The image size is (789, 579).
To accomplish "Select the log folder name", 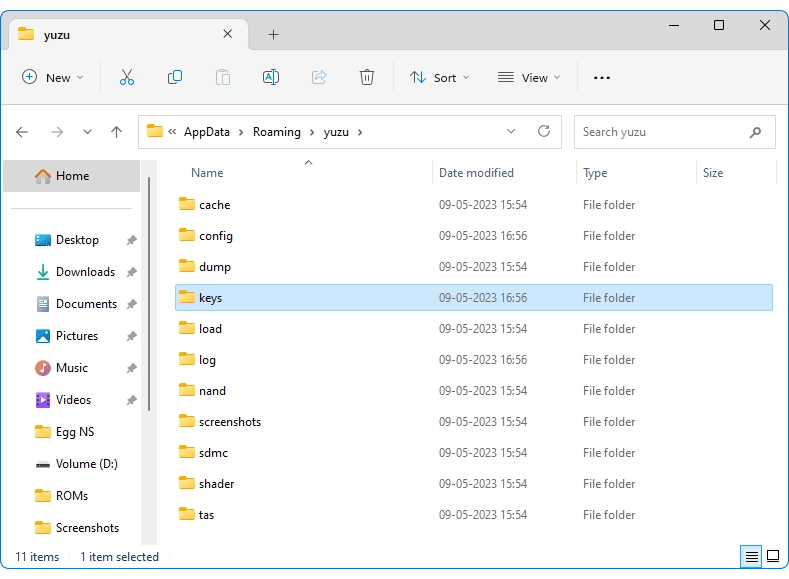I will pyautogui.click(x=207, y=360).
